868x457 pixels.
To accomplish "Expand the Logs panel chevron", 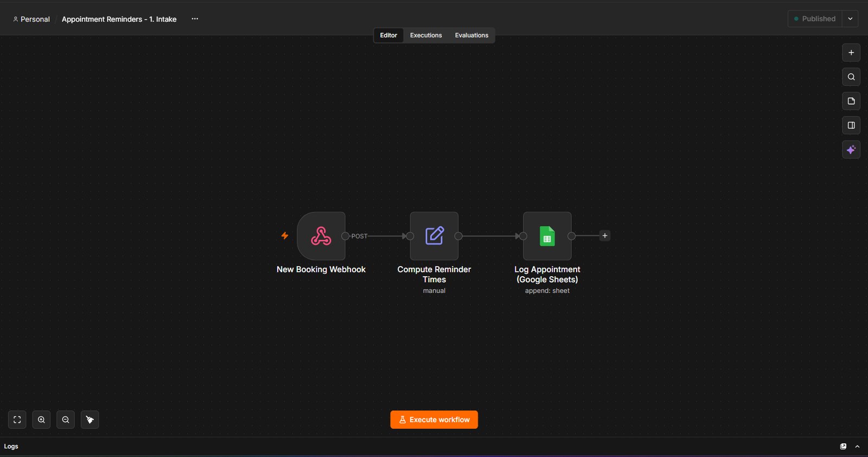I will 857,446.
